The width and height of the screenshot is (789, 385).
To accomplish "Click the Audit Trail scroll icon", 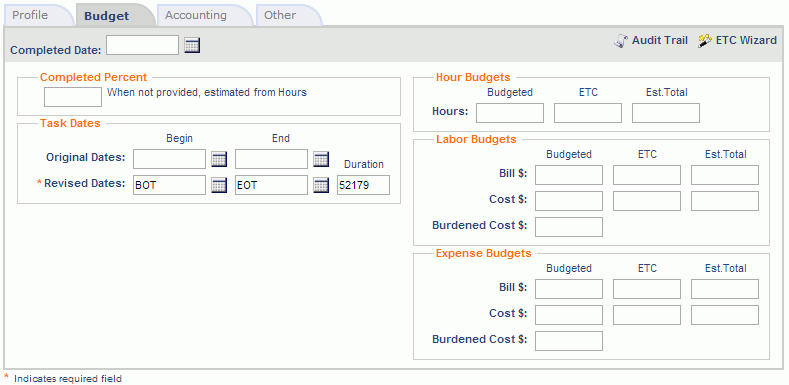I will [621, 41].
